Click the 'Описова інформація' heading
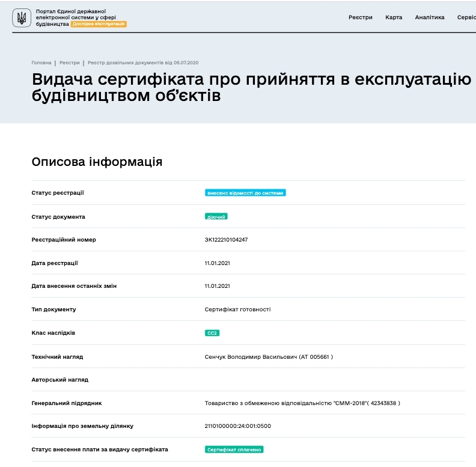The width and height of the screenshot is (476, 467). (x=97, y=162)
